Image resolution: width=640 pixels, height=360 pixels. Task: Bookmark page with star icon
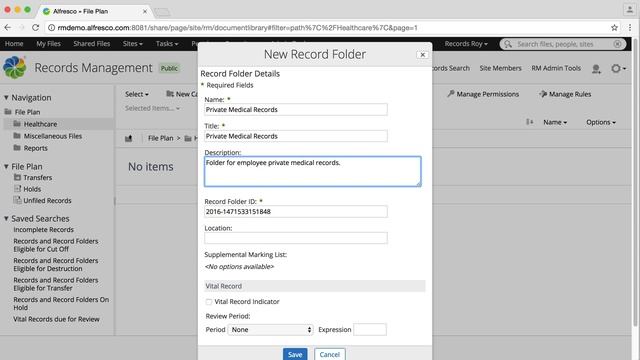[614, 28]
